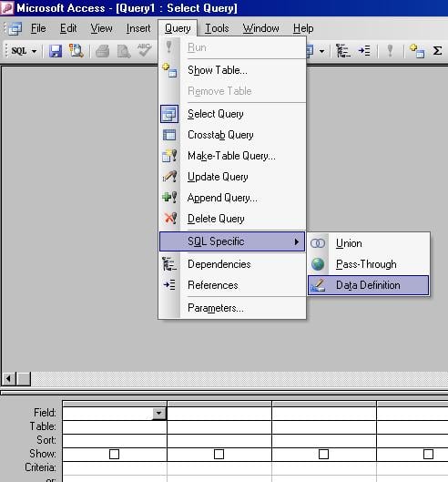
Task: Click the Print Preview toolbar icon
Action: pyautogui.click(x=124, y=51)
